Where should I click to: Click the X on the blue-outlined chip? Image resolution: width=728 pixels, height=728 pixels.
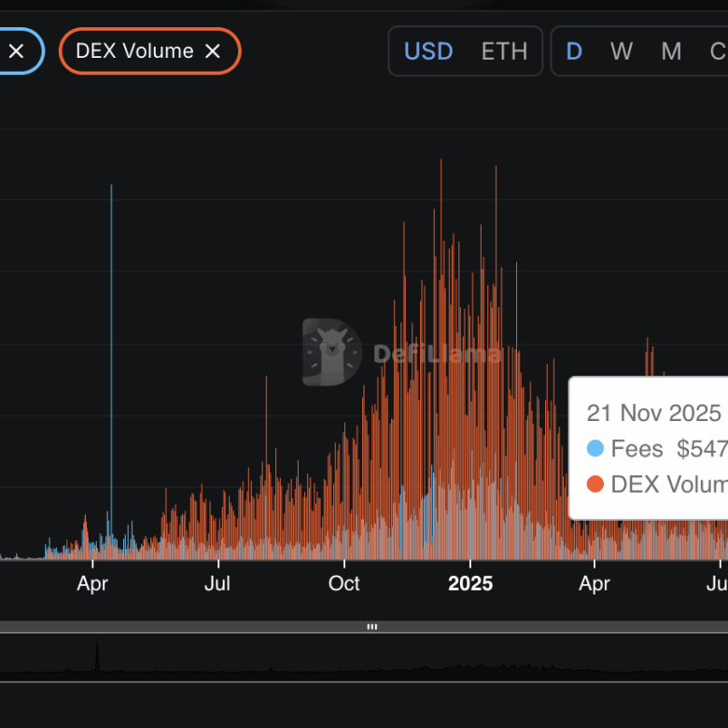click(x=17, y=51)
